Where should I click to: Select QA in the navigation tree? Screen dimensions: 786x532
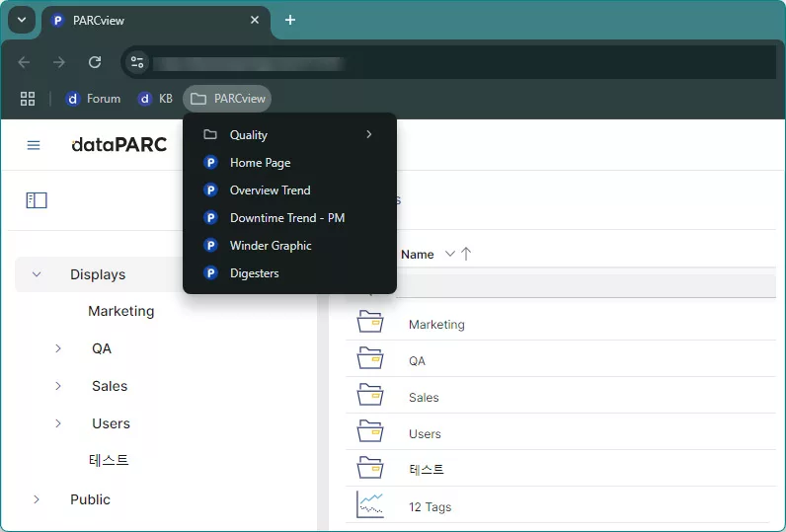(102, 348)
